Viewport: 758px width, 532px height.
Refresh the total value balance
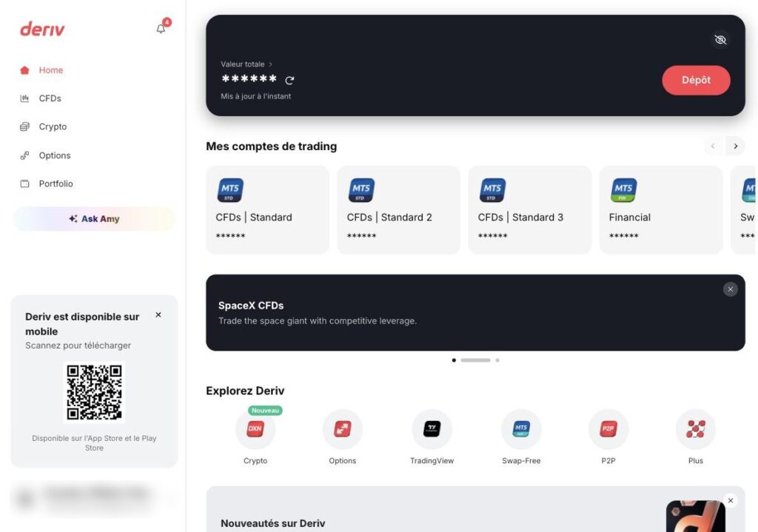289,80
